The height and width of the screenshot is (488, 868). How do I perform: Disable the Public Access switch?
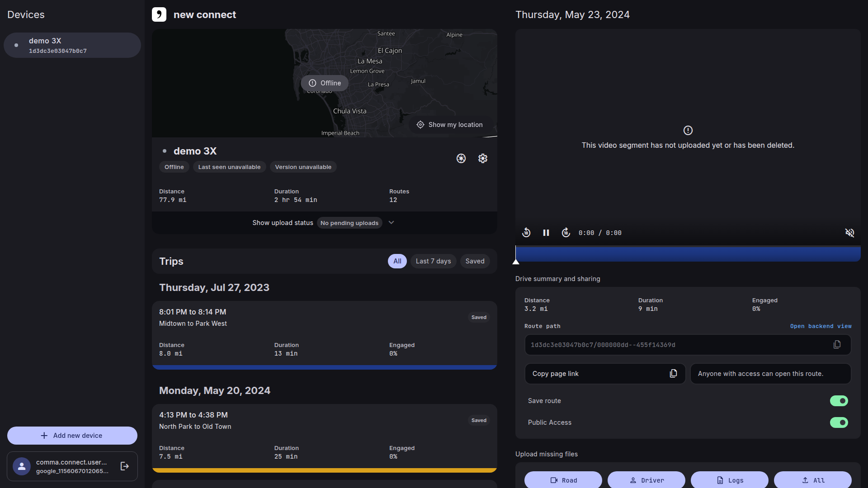coord(839,422)
